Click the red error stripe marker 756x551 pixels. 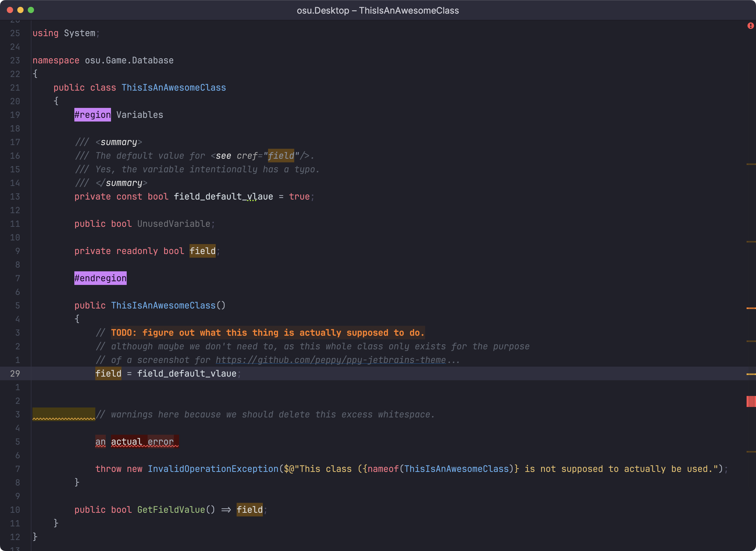click(751, 401)
